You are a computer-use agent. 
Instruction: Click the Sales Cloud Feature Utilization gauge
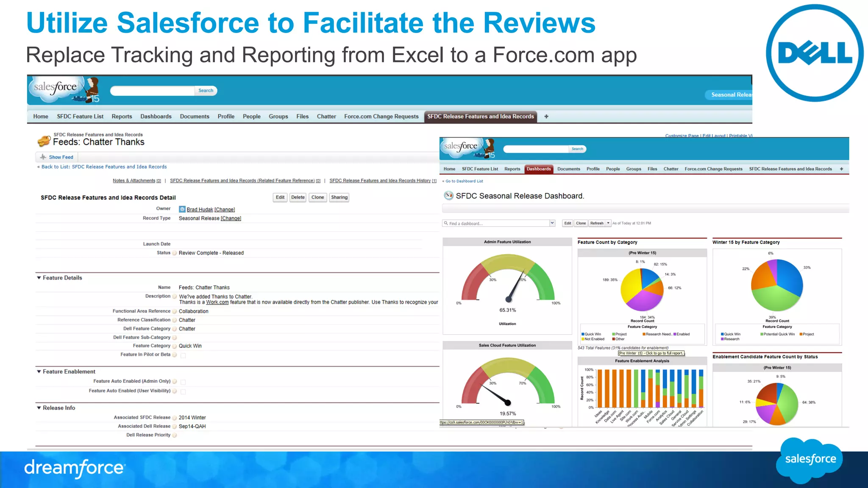click(507, 382)
